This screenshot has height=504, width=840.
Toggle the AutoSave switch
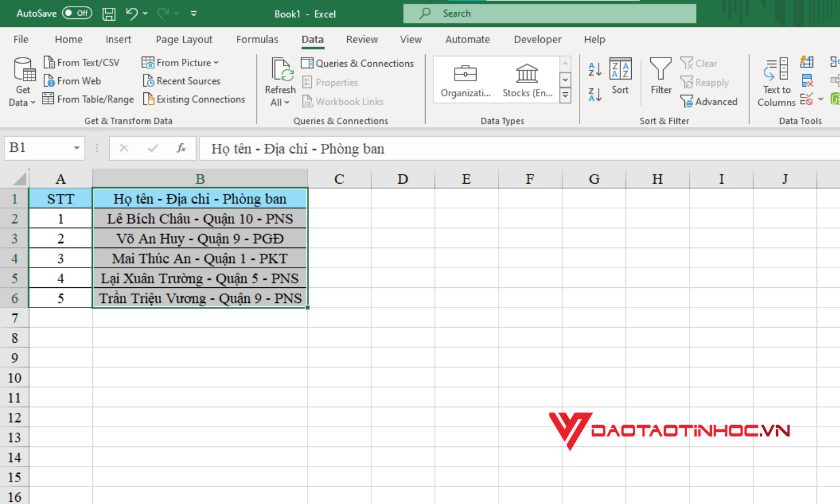point(77,13)
